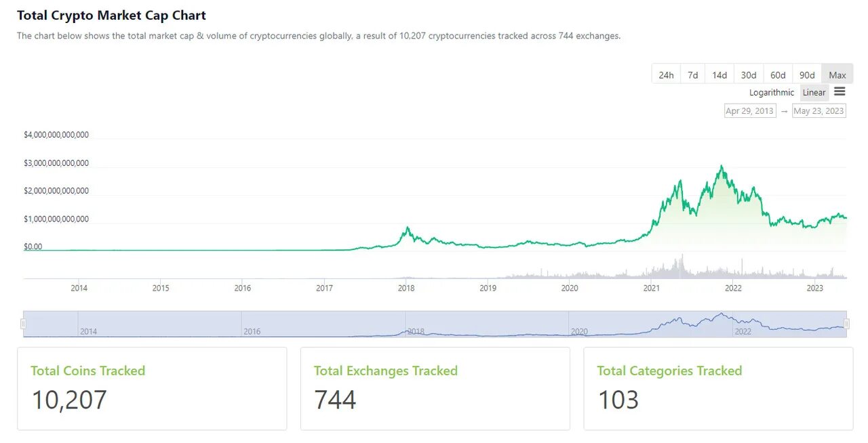The height and width of the screenshot is (443, 868).
Task: Click the Apr 29, 2013 start date field
Action: pyautogui.click(x=749, y=110)
